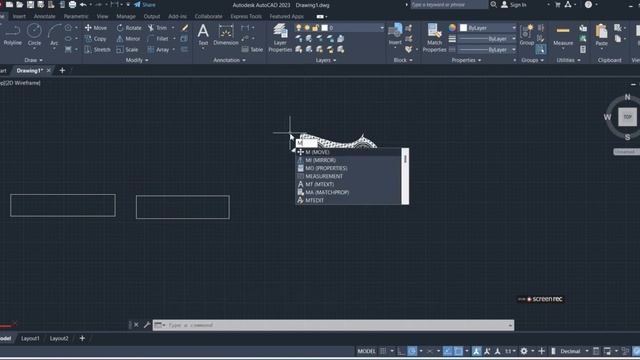Viewport: 640px width, 360px height.
Task: Select the Measure utility
Action: click(x=563, y=34)
